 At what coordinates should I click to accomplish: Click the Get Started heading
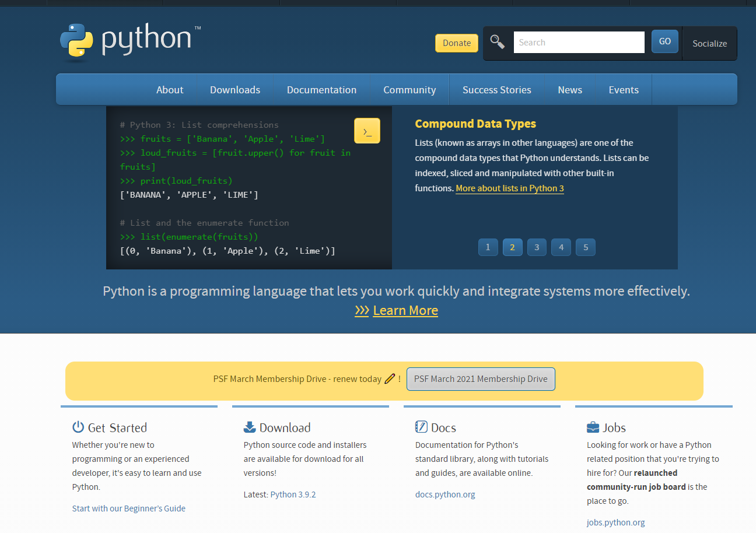(x=117, y=427)
